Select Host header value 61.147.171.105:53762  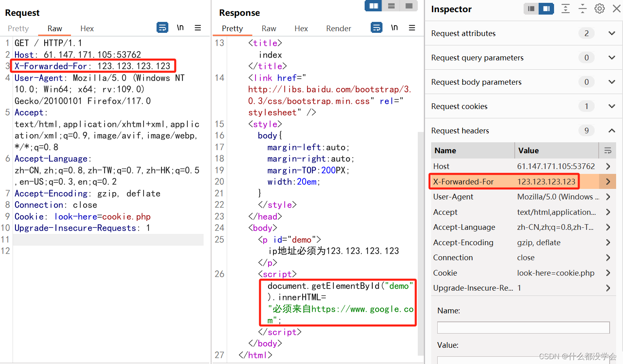click(x=556, y=166)
